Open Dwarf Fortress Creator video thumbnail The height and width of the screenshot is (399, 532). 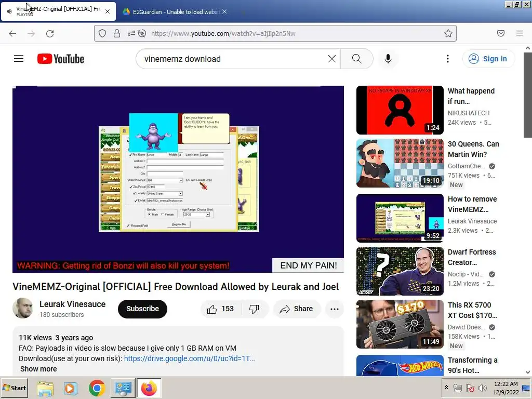tap(400, 271)
